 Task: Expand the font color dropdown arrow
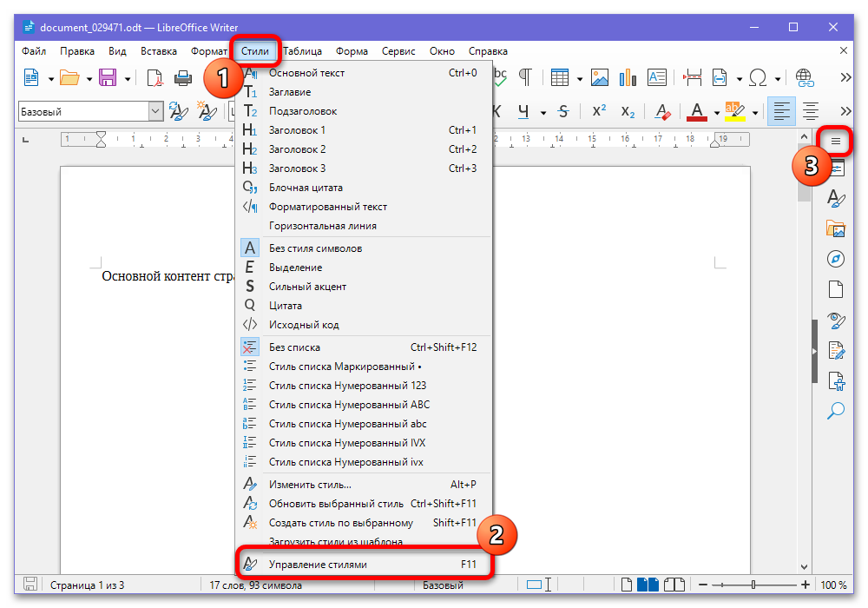pos(717,112)
